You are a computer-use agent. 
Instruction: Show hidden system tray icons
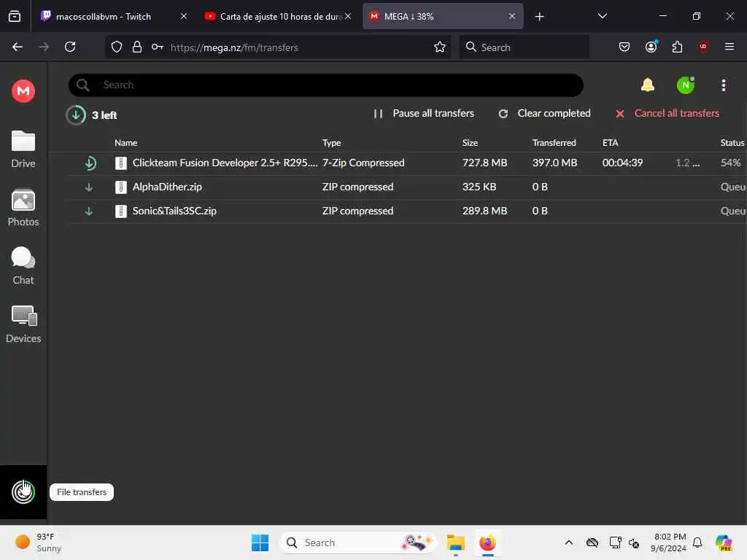pyautogui.click(x=569, y=542)
